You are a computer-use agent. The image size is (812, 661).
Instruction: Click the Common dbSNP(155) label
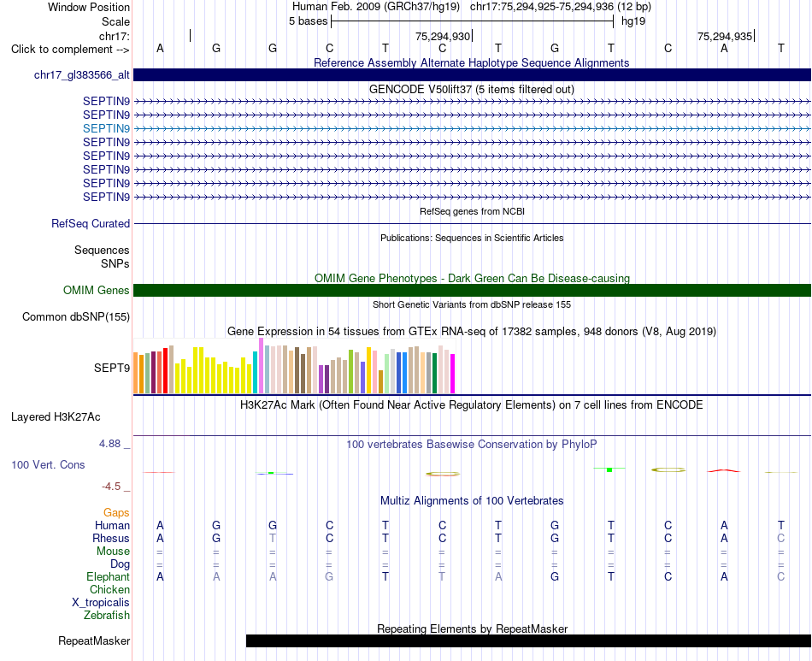point(76,316)
